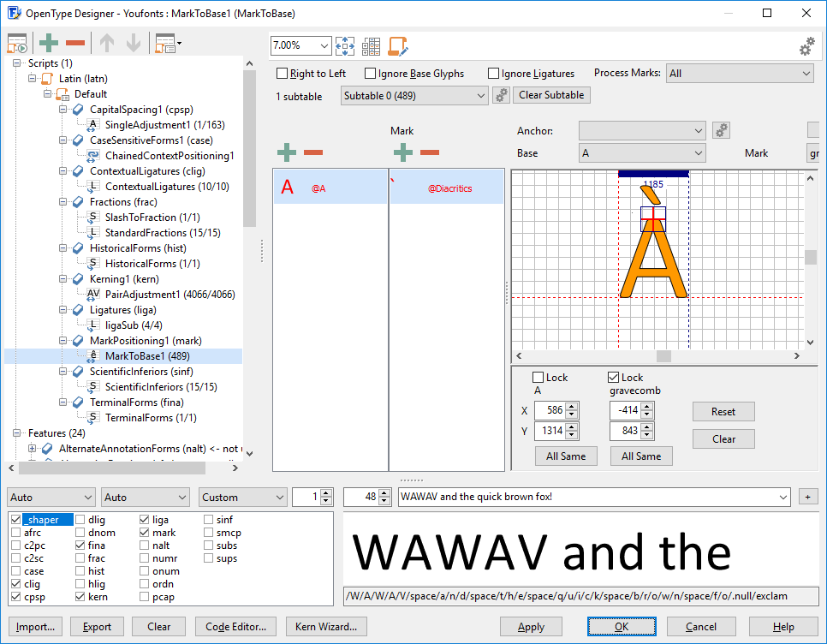Click the zoom-to-fit icon beside zoom percentage
This screenshot has height=644, width=827.
click(345, 46)
